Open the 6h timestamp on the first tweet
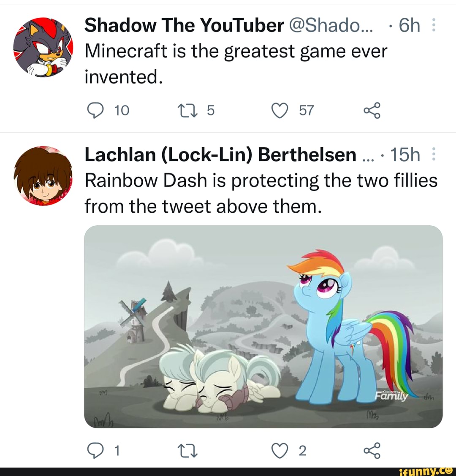The image size is (456, 476). coord(409,26)
